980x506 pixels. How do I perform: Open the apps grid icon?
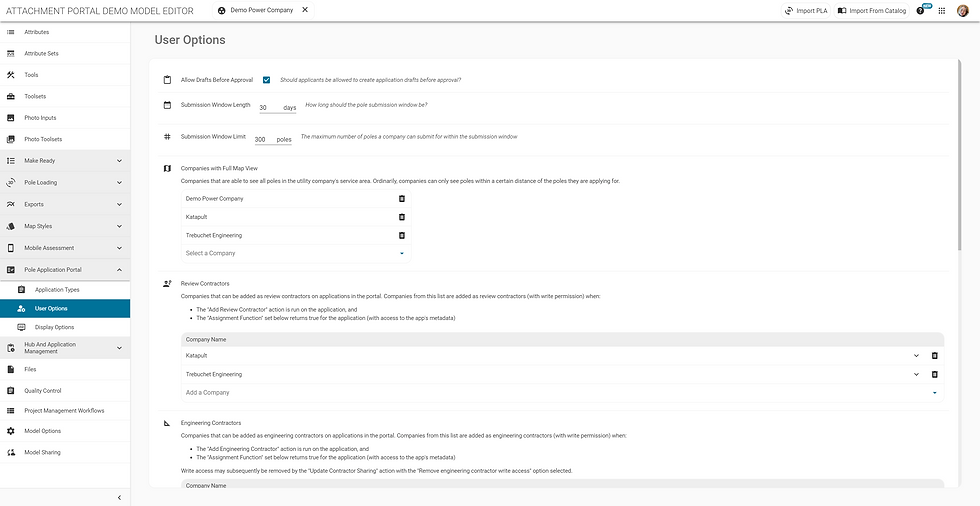tap(942, 11)
